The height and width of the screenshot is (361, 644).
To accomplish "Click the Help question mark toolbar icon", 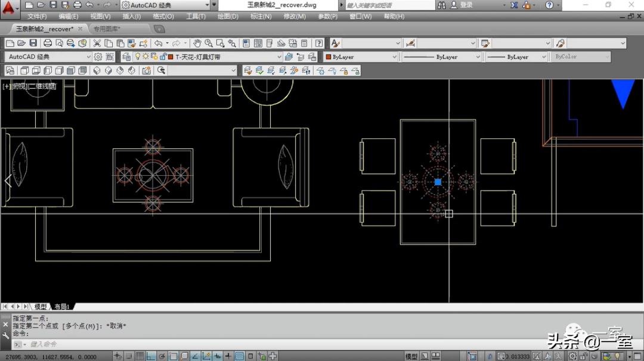I will point(319,43).
